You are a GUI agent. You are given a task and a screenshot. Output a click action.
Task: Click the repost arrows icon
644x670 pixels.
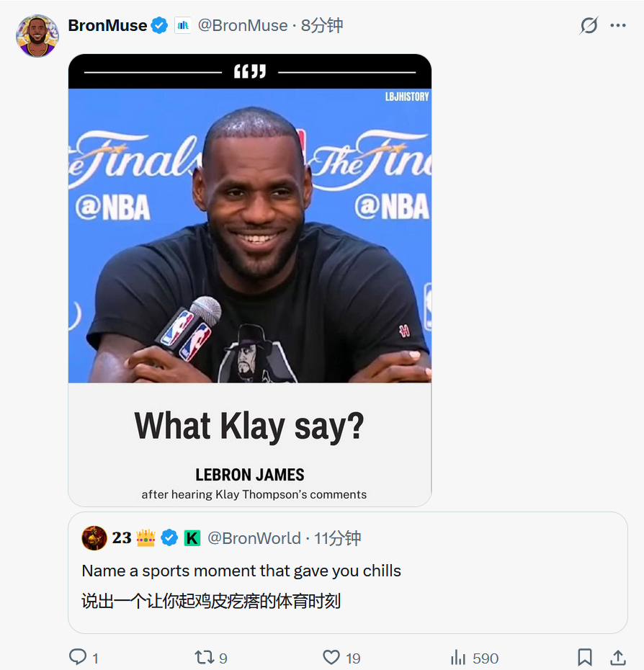coord(204,657)
